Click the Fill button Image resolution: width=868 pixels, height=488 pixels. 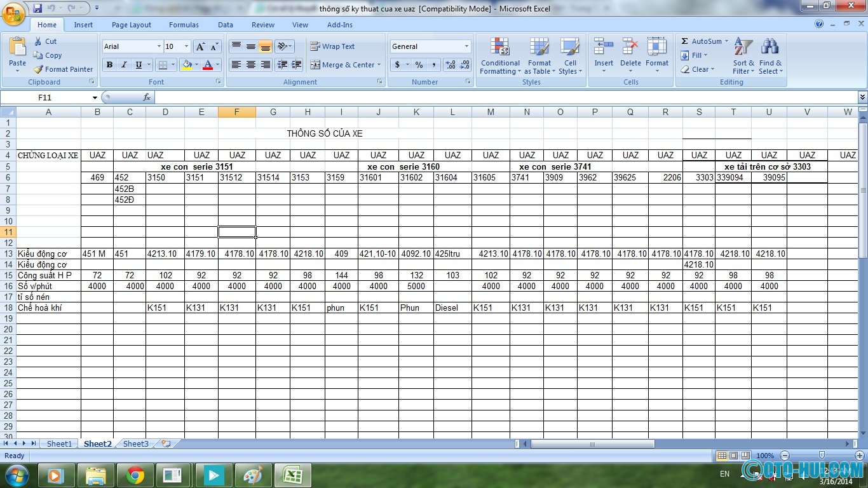point(694,55)
